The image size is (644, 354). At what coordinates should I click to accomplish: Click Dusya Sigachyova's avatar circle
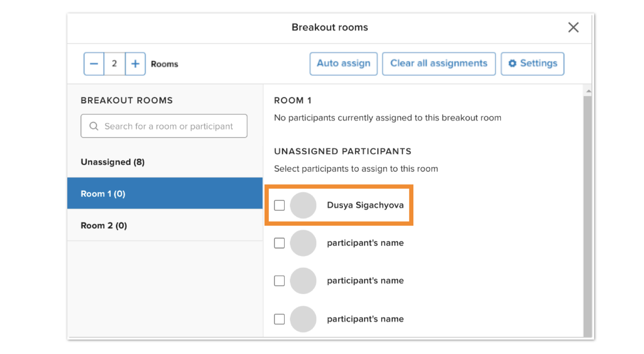point(303,205)
